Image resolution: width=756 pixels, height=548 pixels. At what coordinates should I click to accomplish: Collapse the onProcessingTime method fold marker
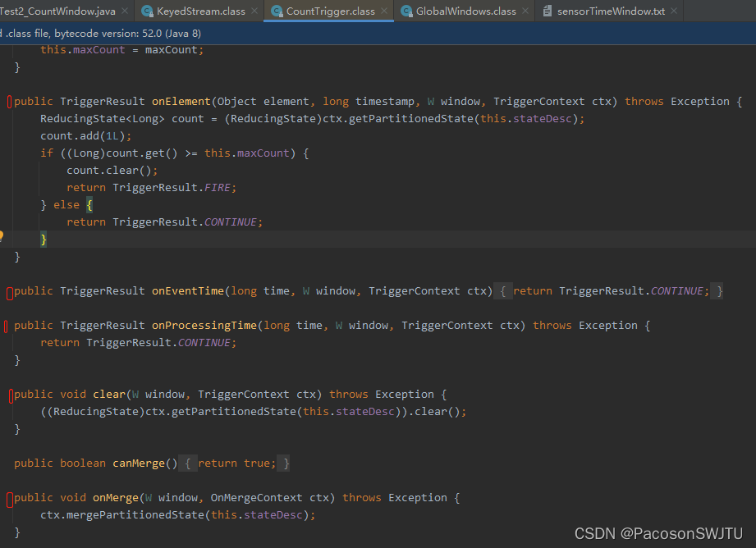(6, 327)
